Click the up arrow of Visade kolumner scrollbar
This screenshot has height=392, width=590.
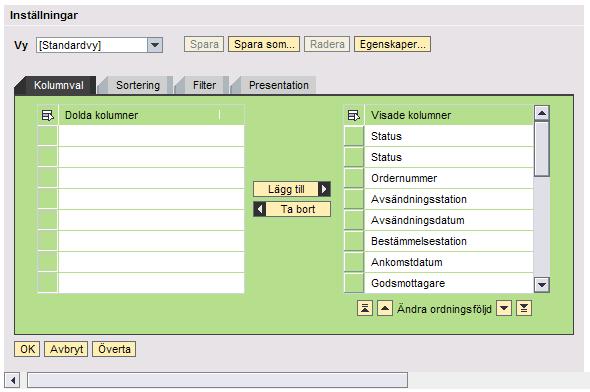tap(542, 113)
